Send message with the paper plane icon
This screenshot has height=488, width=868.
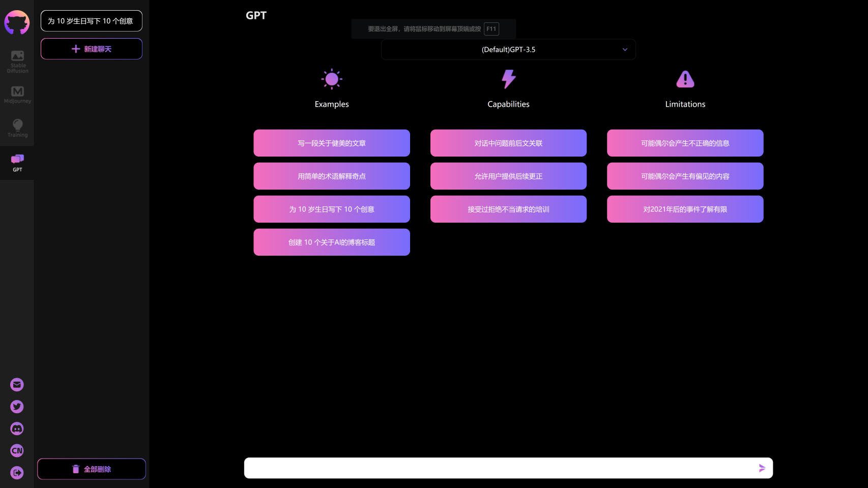point(762,468)
